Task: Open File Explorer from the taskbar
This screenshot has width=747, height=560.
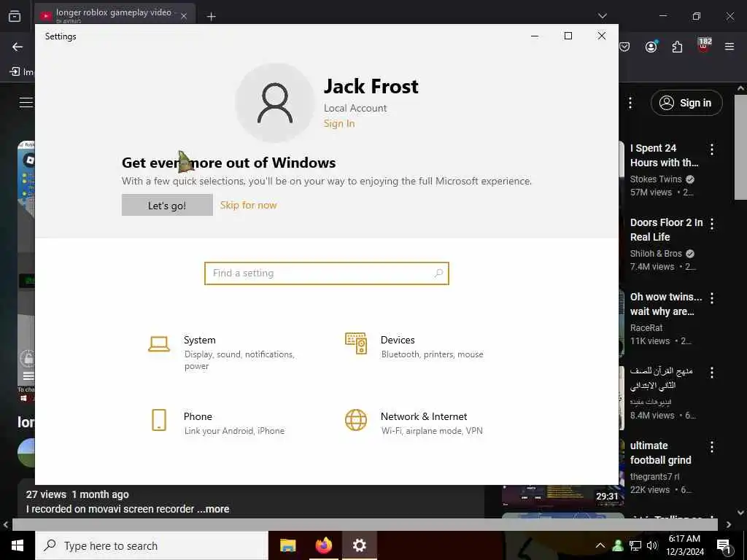Action: 287,545
